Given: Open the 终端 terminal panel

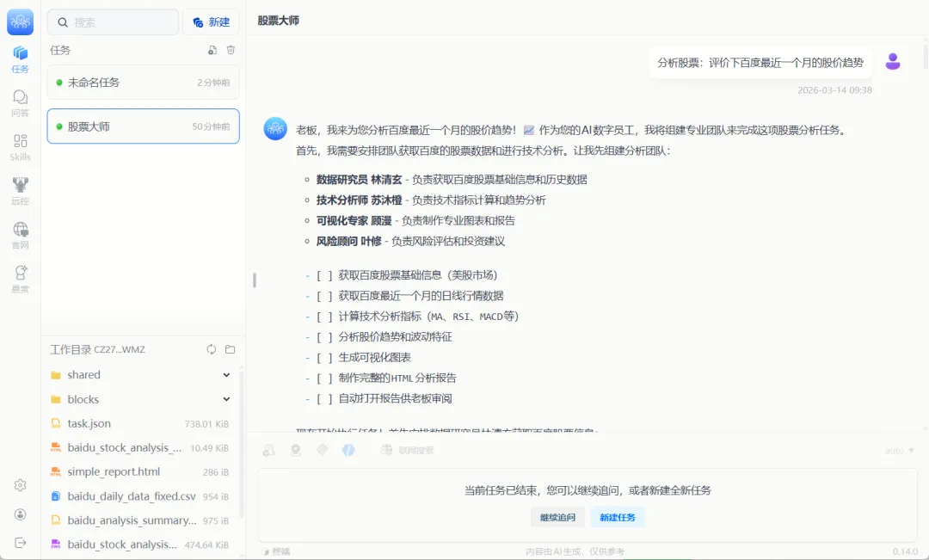Looking at the screenshot, I should pyautogui.click(x=276, y=551).
